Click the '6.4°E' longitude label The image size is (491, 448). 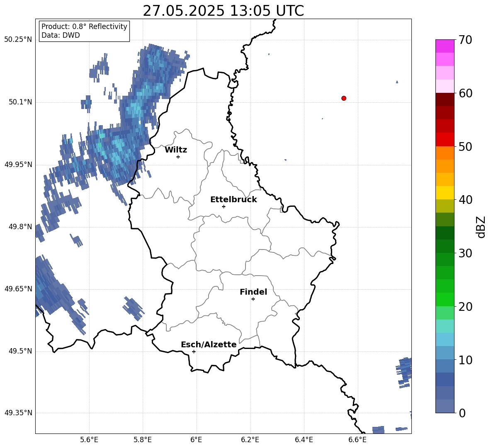point(304,440)
